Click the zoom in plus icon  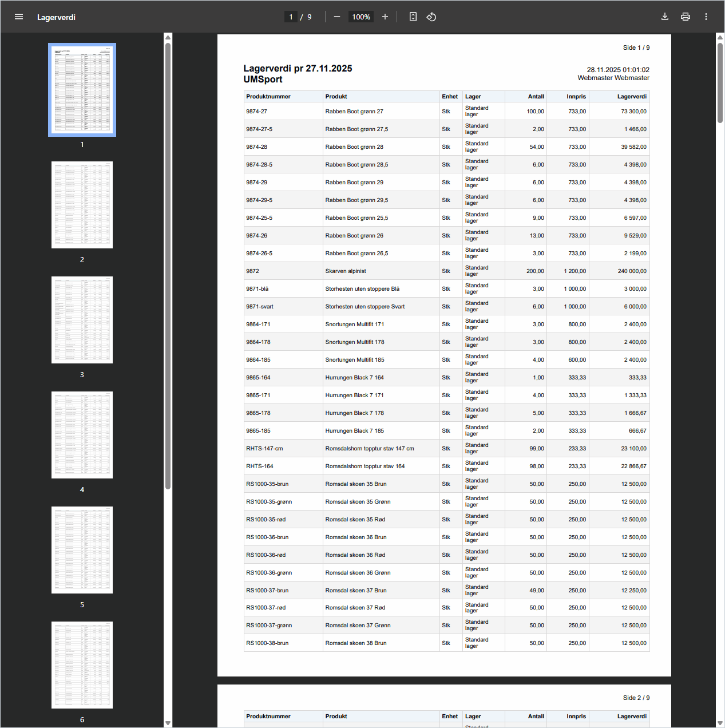385,17
